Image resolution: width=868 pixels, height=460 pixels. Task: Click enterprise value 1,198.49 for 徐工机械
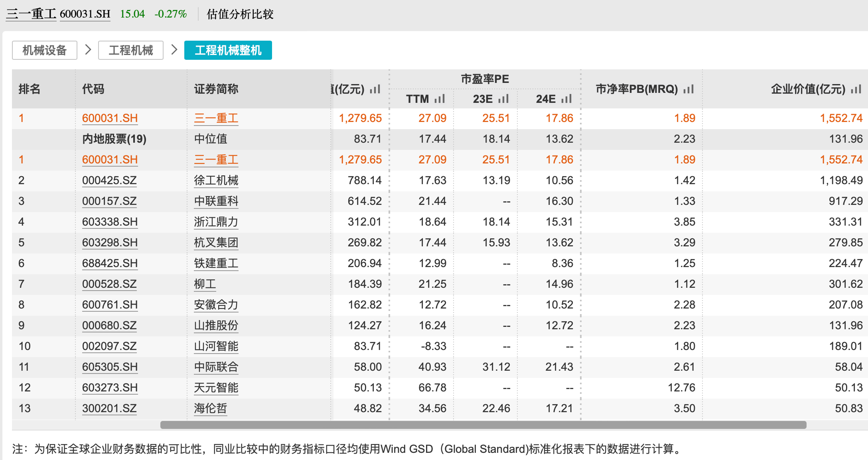[x=841, y=180]
